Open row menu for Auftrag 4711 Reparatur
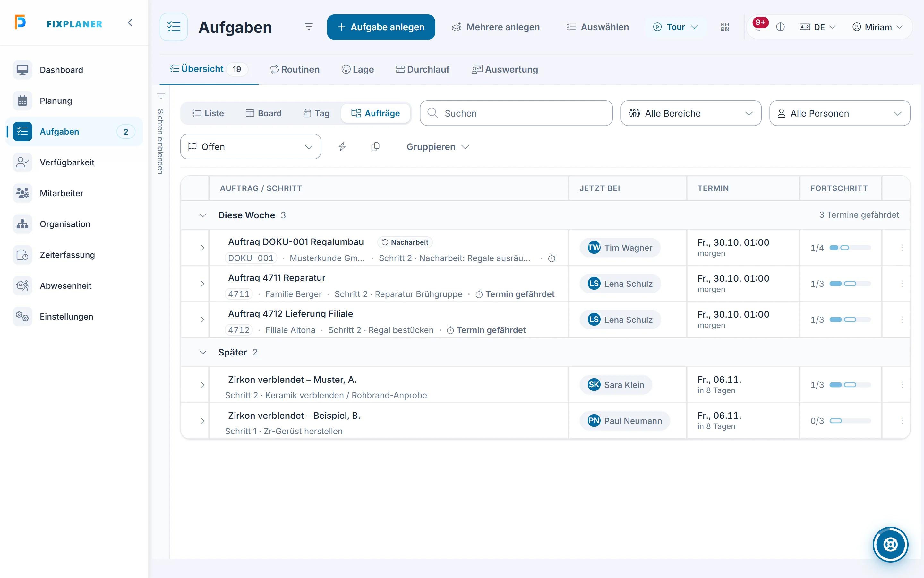 903,284
